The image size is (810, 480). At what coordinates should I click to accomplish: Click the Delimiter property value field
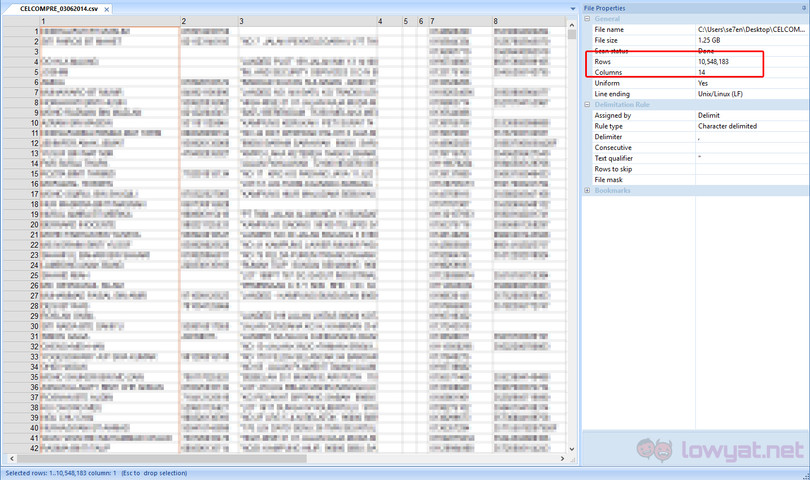[x=750, y=137]
